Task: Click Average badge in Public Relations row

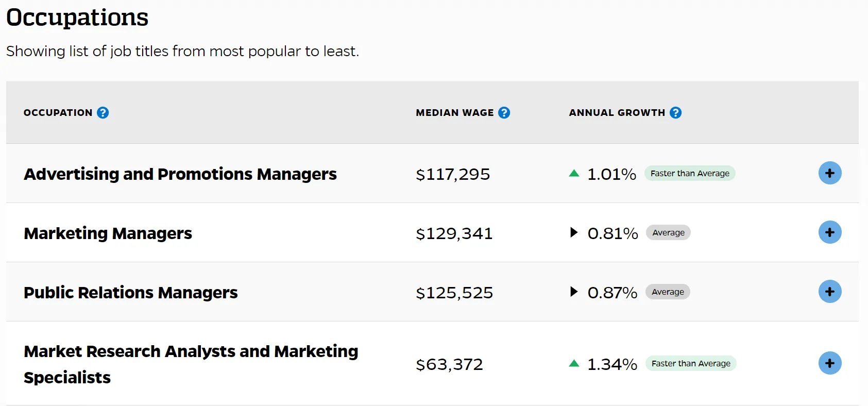Action: point(668,292)
